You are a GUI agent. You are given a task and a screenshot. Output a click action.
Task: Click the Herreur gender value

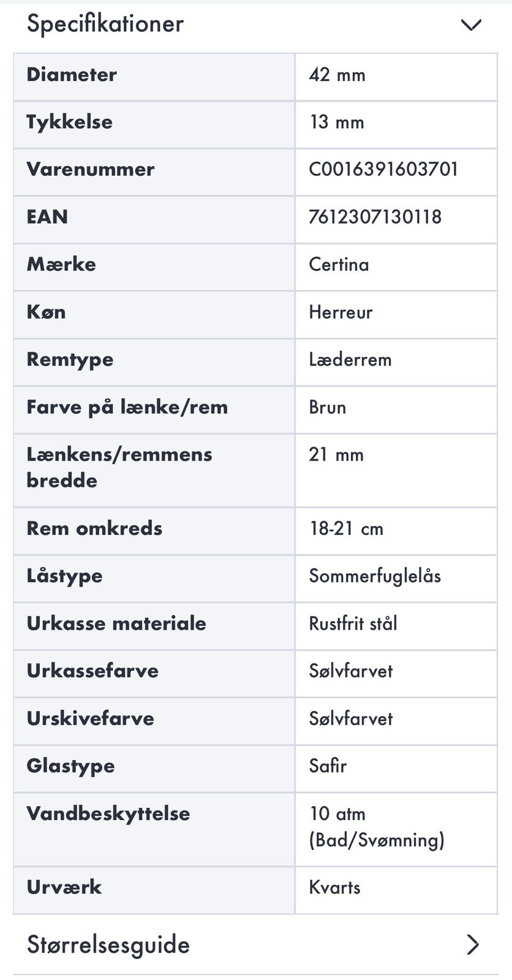[x=341, y=312]
